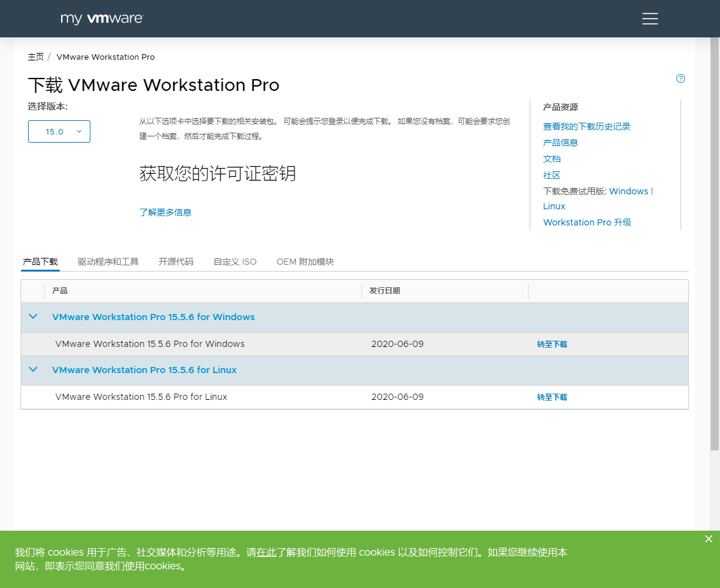Go to 主页 breadcrumb link

[36, 57]
